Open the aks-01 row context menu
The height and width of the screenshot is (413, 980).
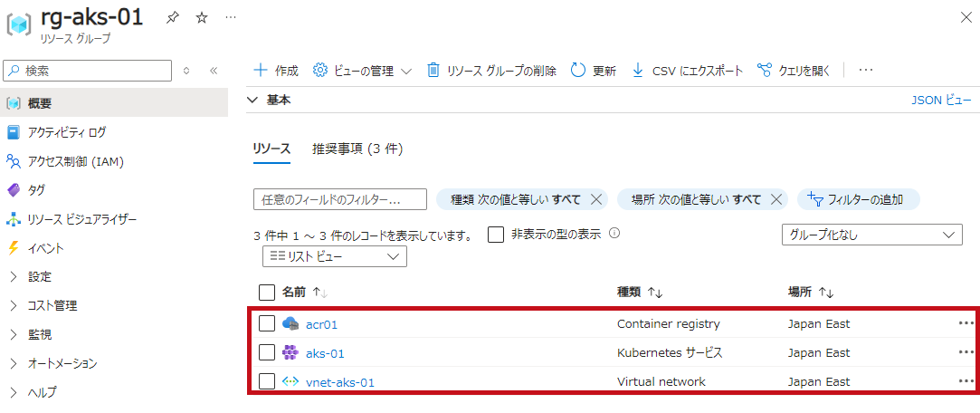click(966, 351)
